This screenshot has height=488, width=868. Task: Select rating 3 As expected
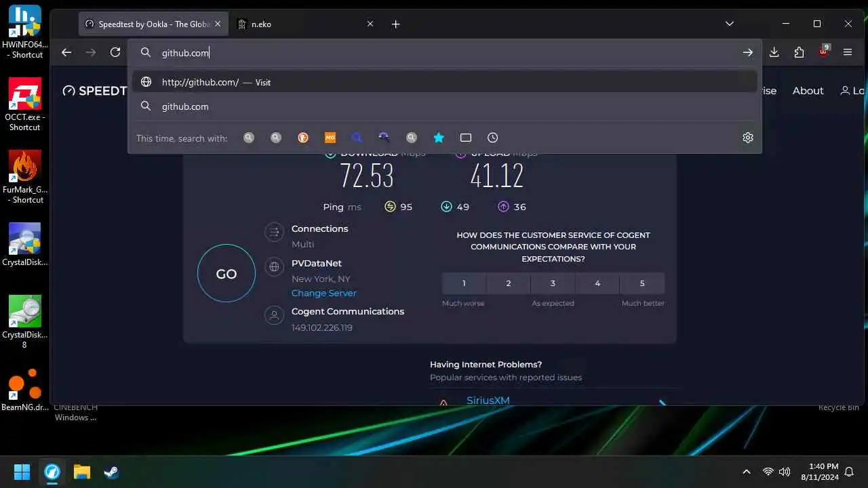coord(553,283)
